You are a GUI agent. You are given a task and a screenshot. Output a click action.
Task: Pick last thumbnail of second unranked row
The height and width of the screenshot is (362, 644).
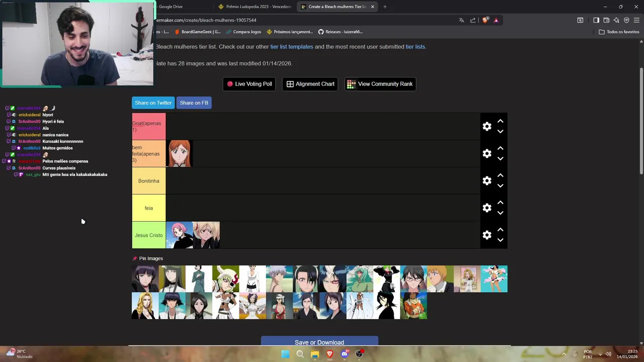tap(414, 306)
